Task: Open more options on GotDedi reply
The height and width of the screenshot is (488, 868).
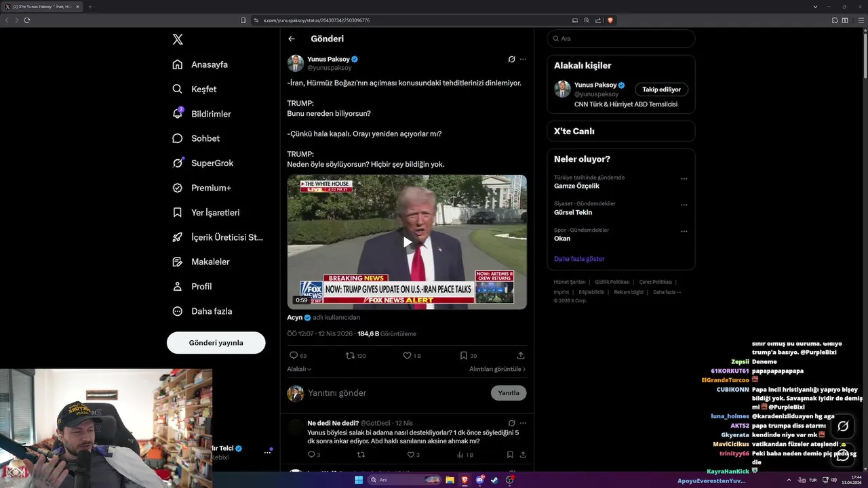Action: [523, 423]
